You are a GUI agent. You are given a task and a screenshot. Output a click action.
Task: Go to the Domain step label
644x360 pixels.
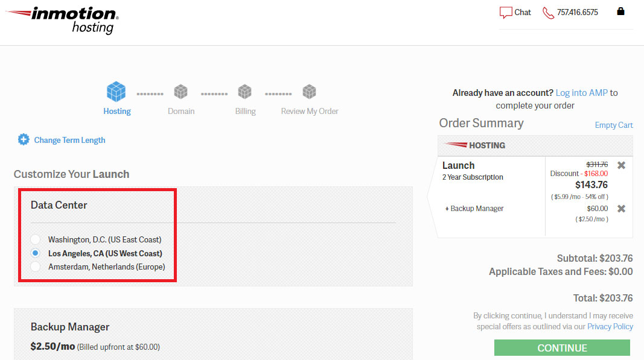pos(181,111)
